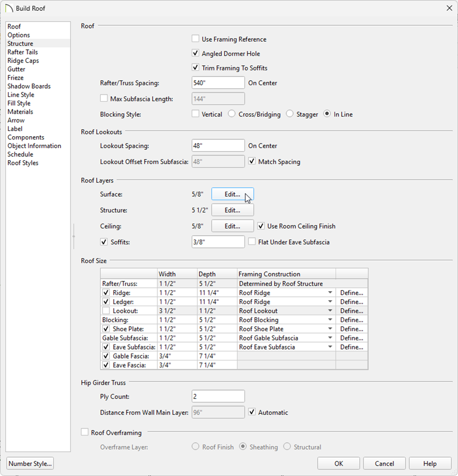Open Ridge Caps panel
Screen dimensions: 458x476
click(23, 61)
